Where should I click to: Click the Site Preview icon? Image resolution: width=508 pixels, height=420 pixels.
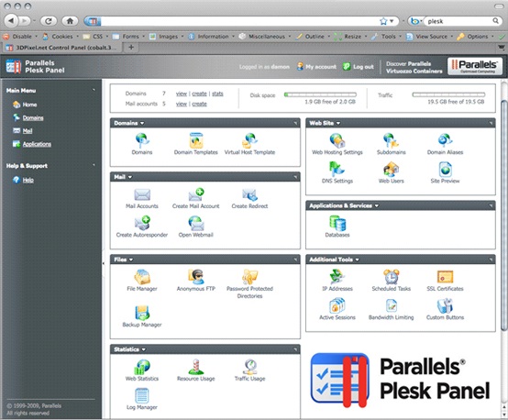click(445, 169)
